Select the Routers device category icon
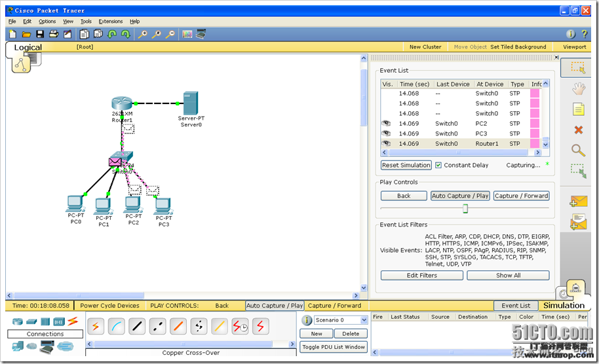This screenshot has height=364, width=599. [18, 321]
